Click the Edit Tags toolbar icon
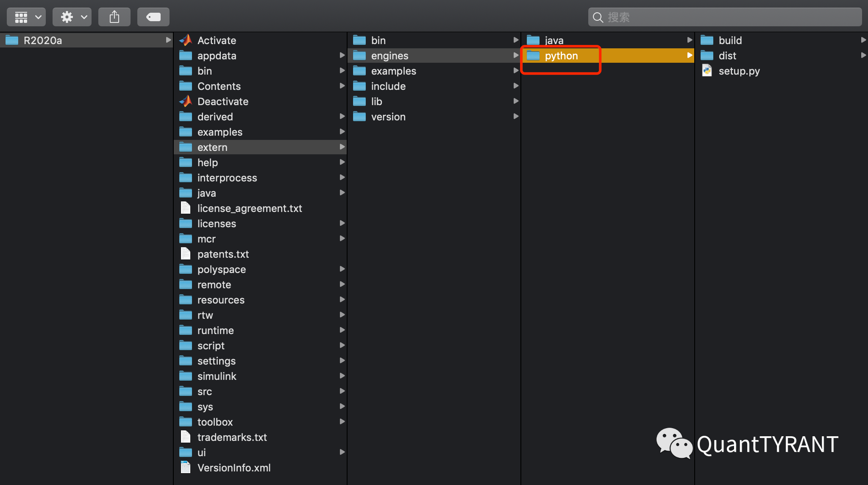The height and width of the screenshot is (485, 868). 153,17
